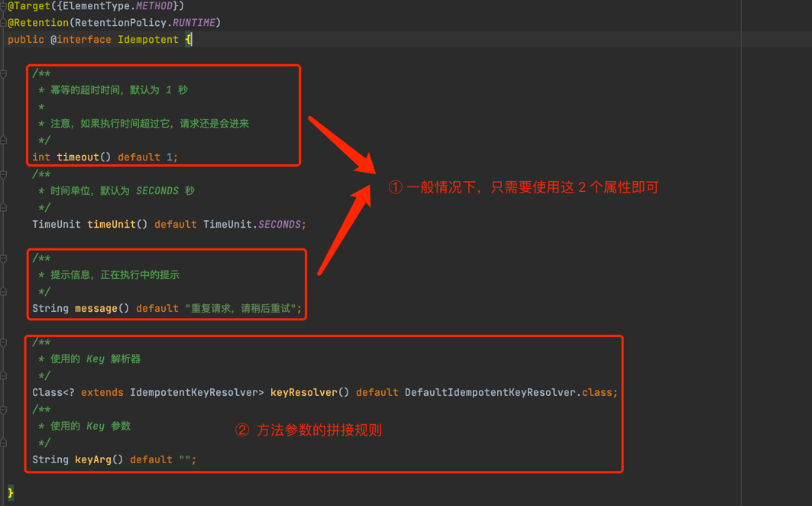Collapse the keyResolver Javadoc comment fold
This screenshot has height=506, width=812.
4,343
